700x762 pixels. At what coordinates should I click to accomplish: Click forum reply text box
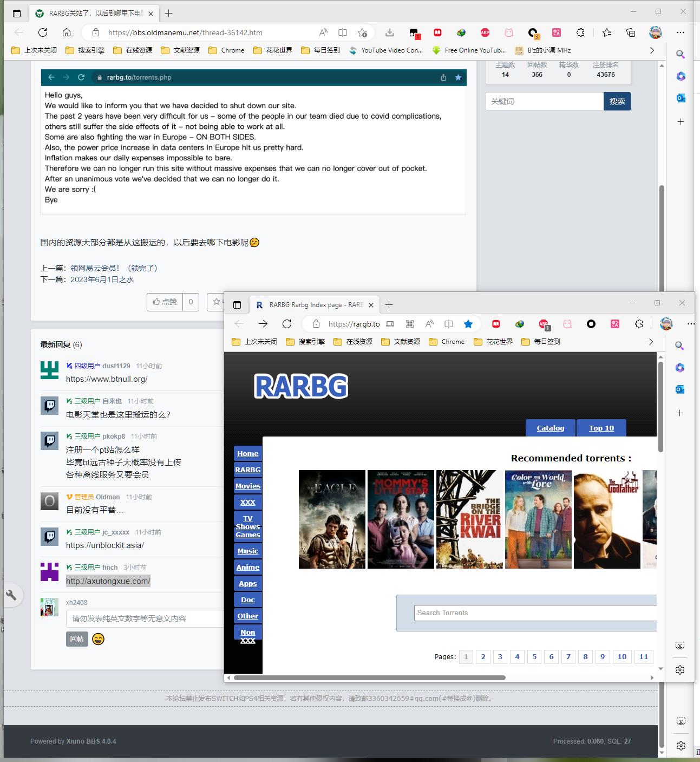[145, 618]
